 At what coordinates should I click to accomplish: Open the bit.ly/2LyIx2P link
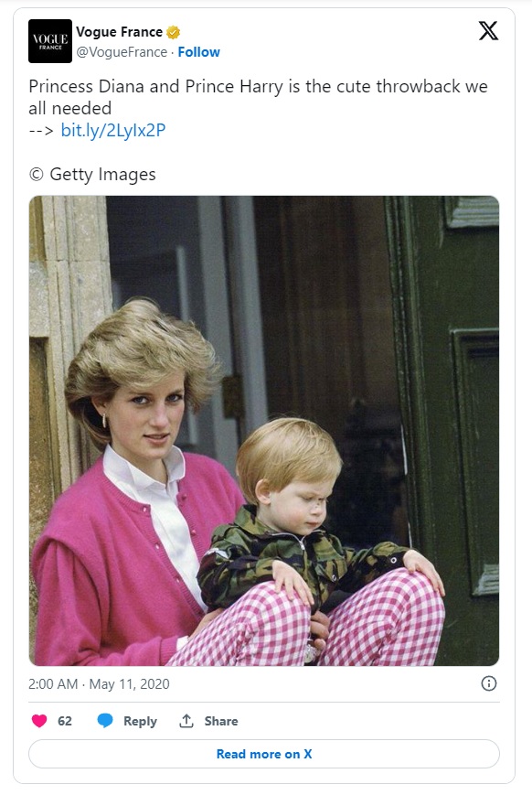(x=113, y=130)
